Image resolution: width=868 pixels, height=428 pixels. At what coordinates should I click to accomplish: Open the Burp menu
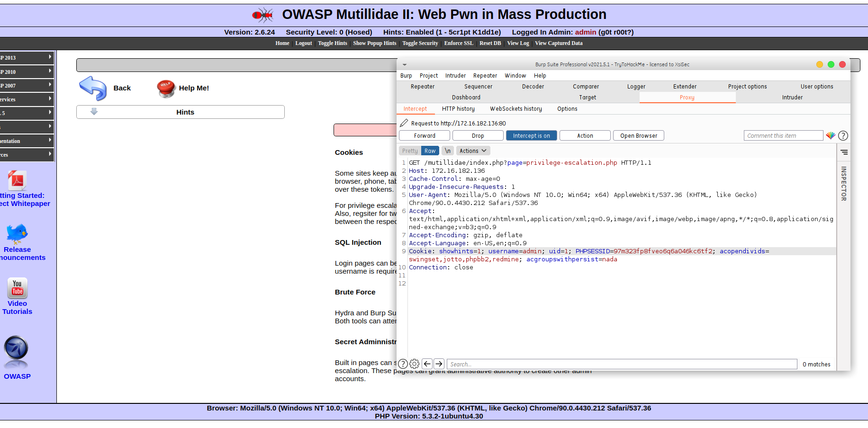point(406,76)
